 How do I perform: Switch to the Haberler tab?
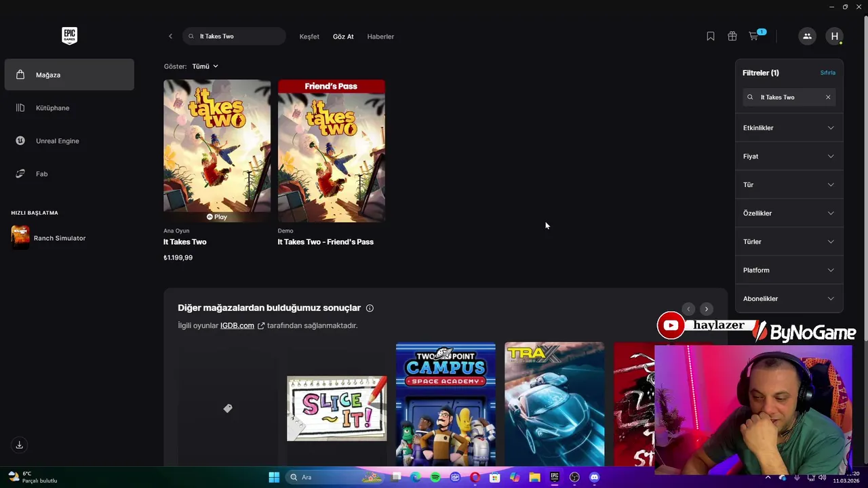click(380, 37)
